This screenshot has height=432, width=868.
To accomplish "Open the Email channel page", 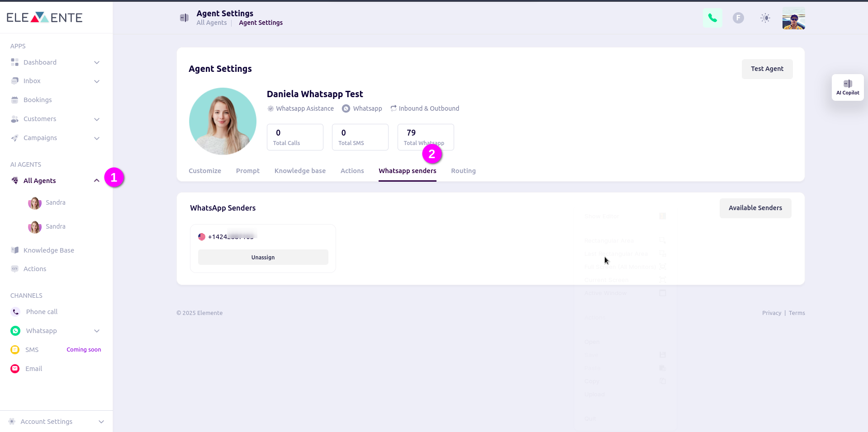I will click(33, 369).
